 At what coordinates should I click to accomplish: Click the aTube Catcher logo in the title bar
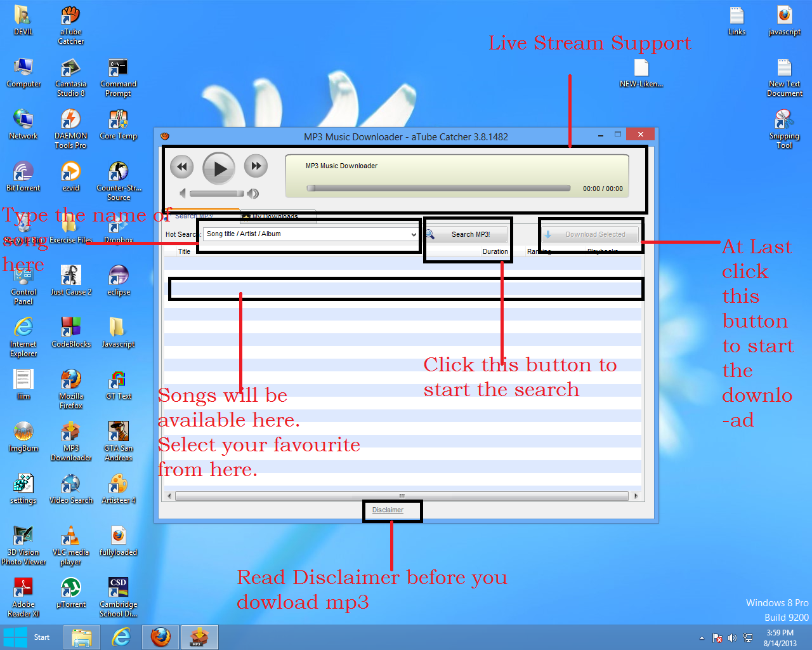[164, 135]
